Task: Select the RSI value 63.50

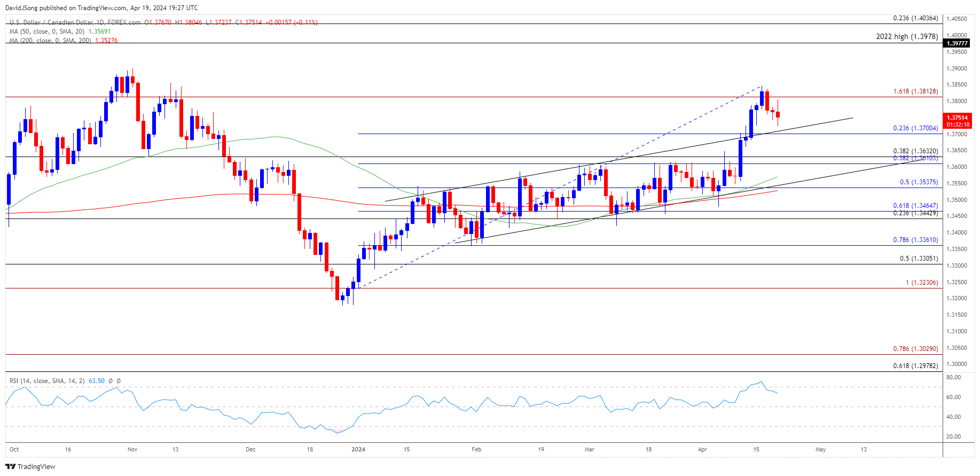Action: [96, 381]
